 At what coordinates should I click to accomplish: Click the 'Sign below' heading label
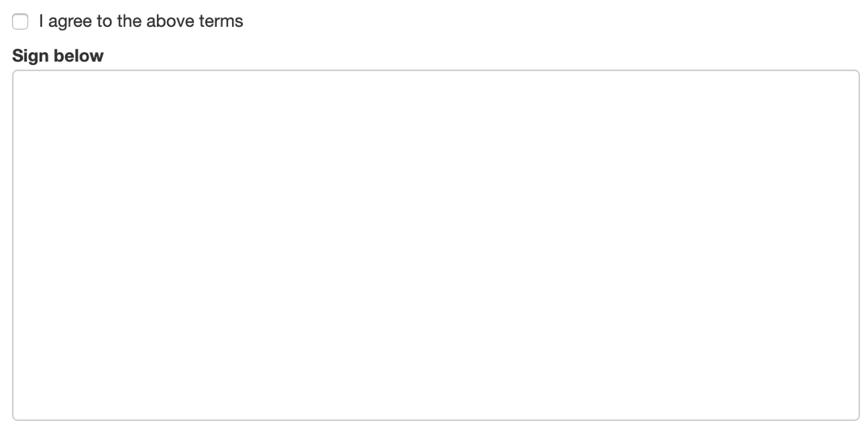(58, 56)
